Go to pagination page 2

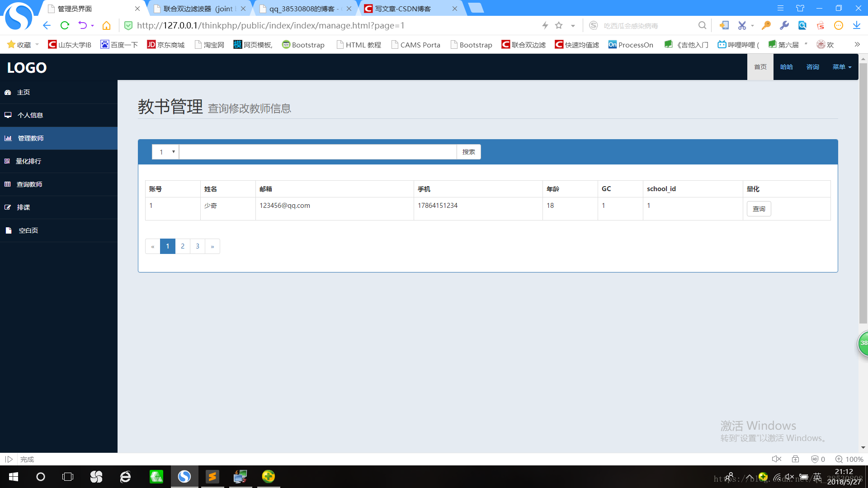pyautogui.click(x=183, y=246)
